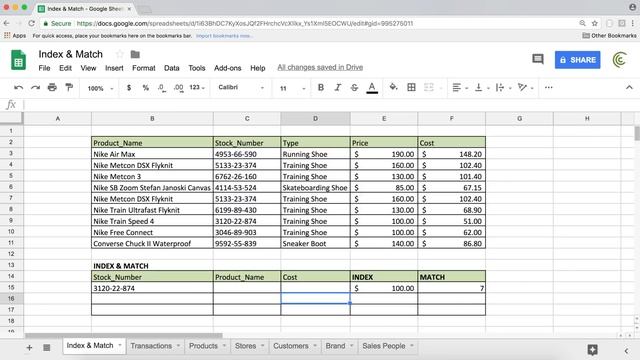This screenshot has height=360, width=640.
Task: Toggle italic formatting
Action: [x=338, y=87]
